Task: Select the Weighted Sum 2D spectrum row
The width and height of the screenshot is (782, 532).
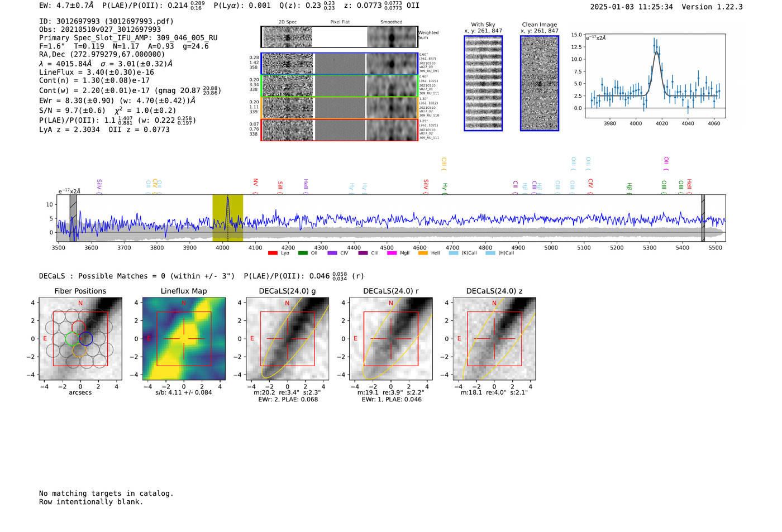Action: pyautogui.click(x=339, y=37)
